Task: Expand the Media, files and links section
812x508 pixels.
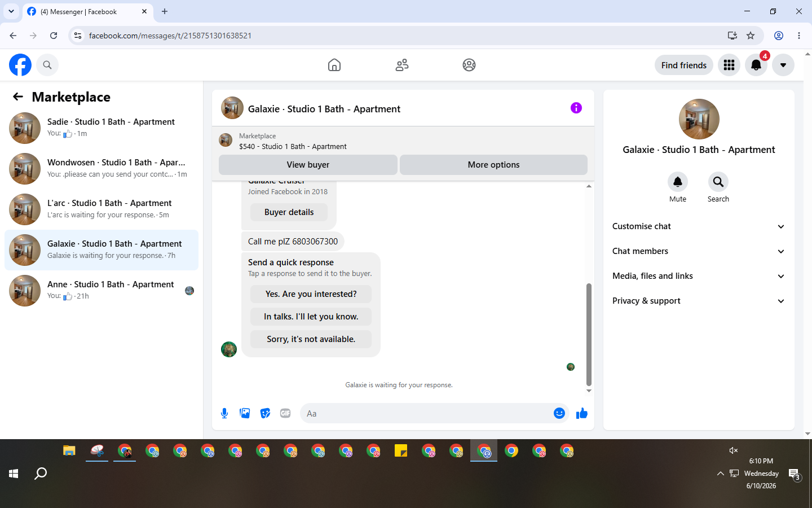Action: [x=699, y=276]
